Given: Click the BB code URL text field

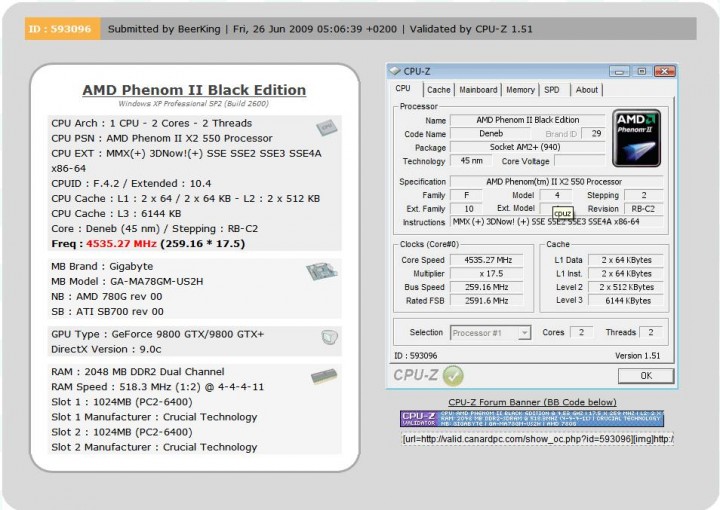Looking at the screenshot, I should tap(538, 439).
